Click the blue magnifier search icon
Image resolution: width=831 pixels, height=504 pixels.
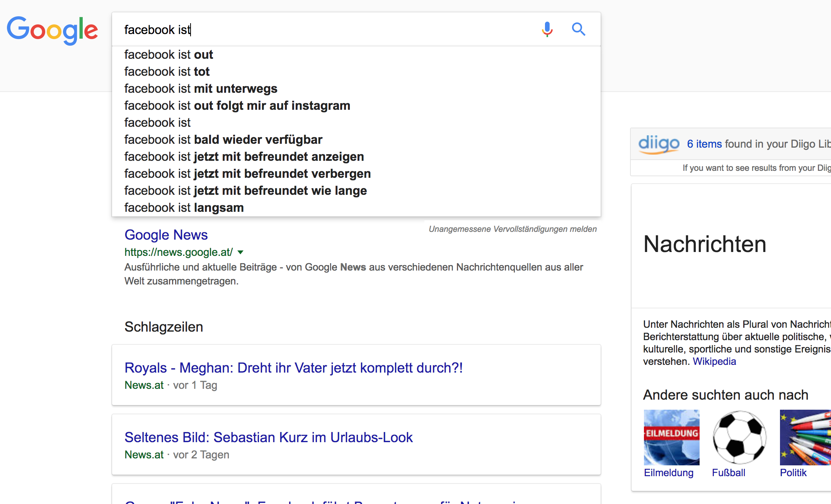578,29
